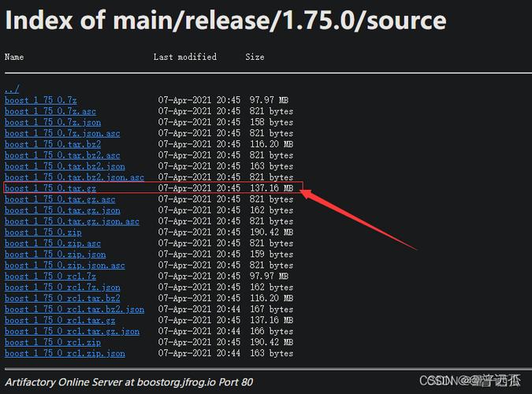This screenshot has height=394, width=532.
Task: Click the Last modified column header
Action: 185,57
